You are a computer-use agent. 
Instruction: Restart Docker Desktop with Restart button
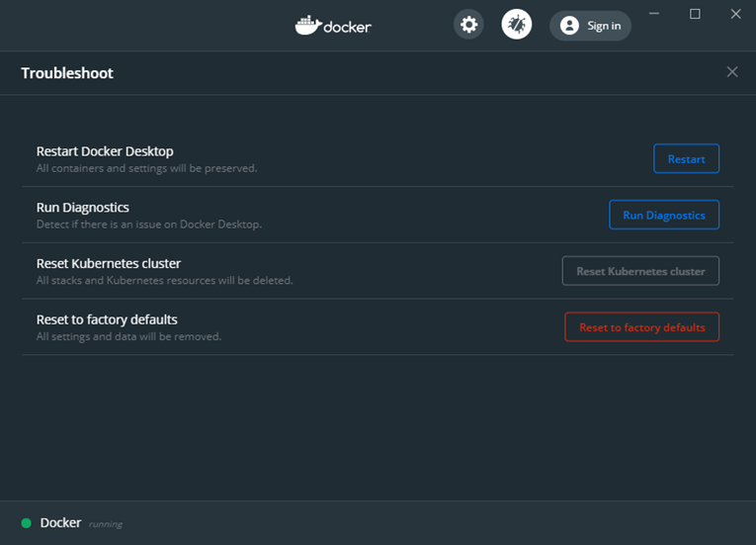686,159
